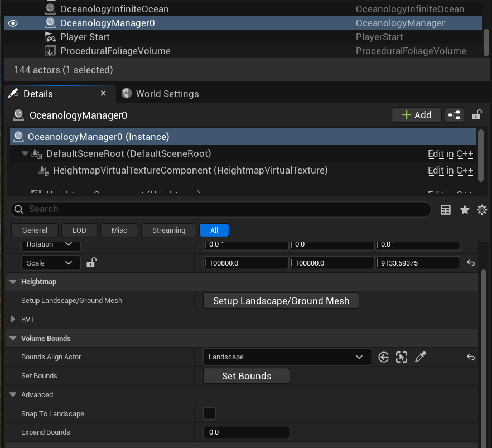Viewport: 492px width, 448px height.
Task: Expand the RVT section
Action: coord(12,319)
